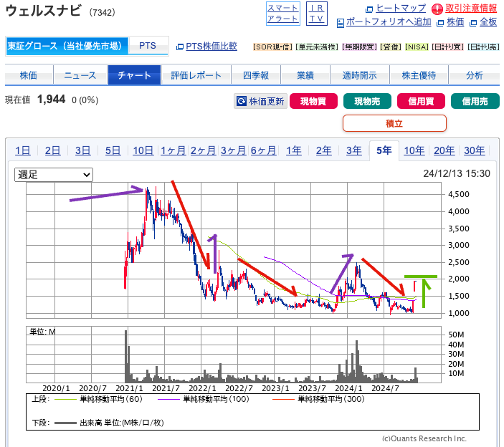The image size is (504, 447).
Task: Set chart period to 1日
Action: 23,150
